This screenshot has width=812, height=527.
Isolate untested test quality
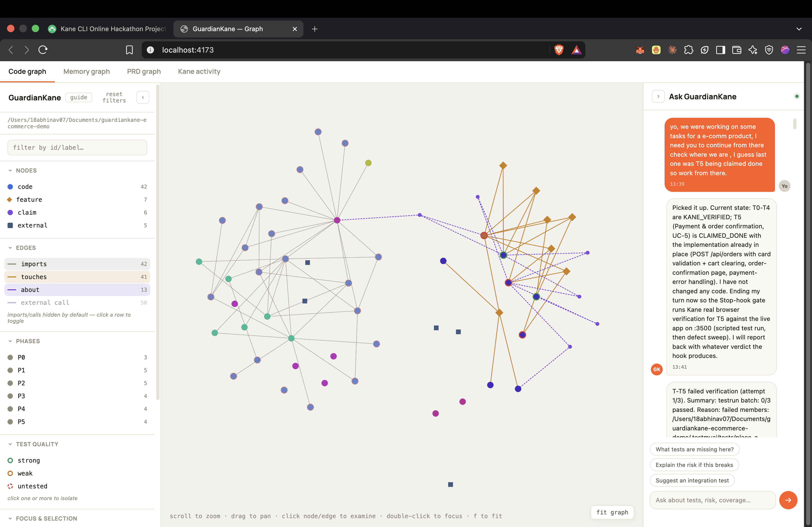77,486
